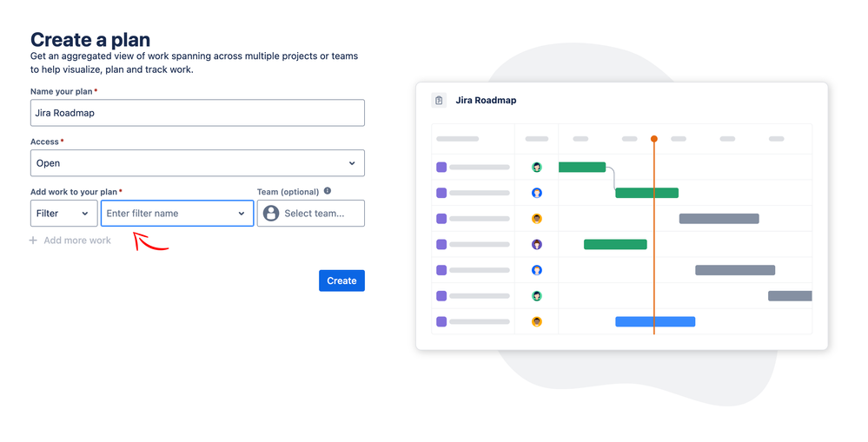Click the 'Select team...' field
Viewport: 868px width, 442px height.
click(x=310, y=214)
